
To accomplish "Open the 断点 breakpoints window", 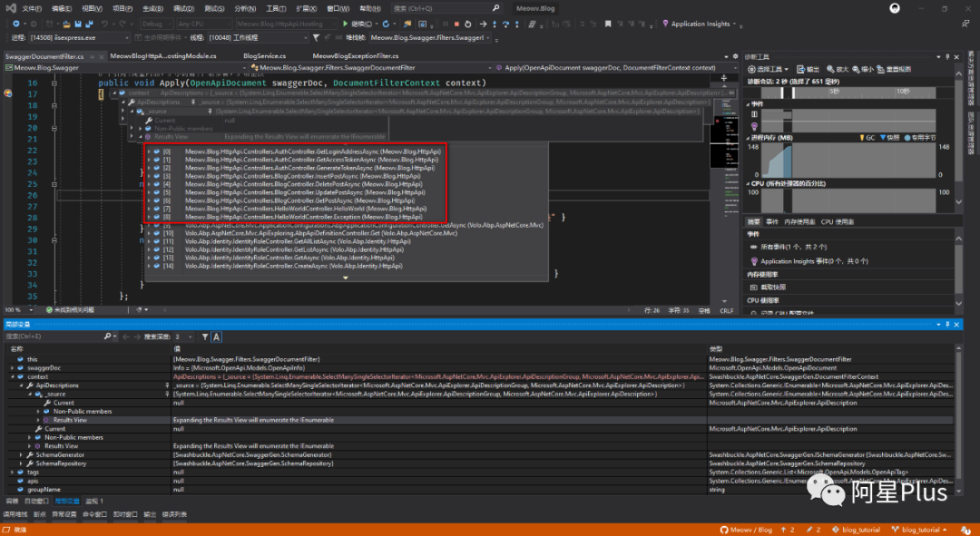I will (x=39, y=514).
